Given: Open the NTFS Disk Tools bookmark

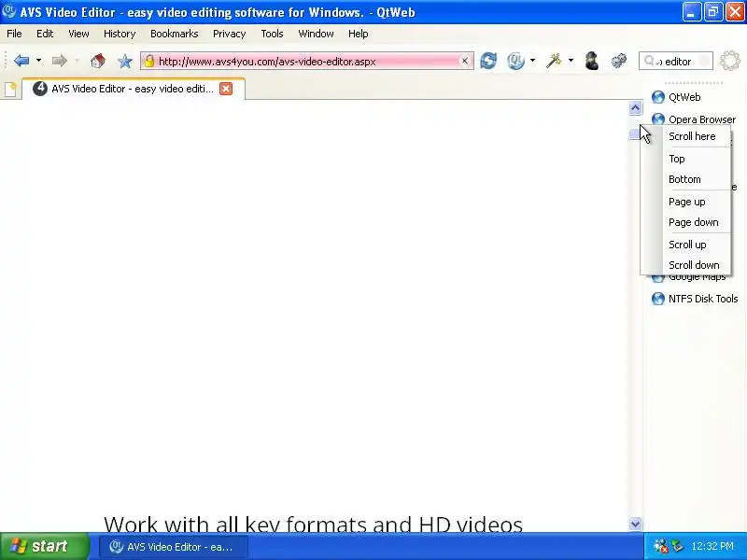Looking at the screenshot, I should 703,299.
